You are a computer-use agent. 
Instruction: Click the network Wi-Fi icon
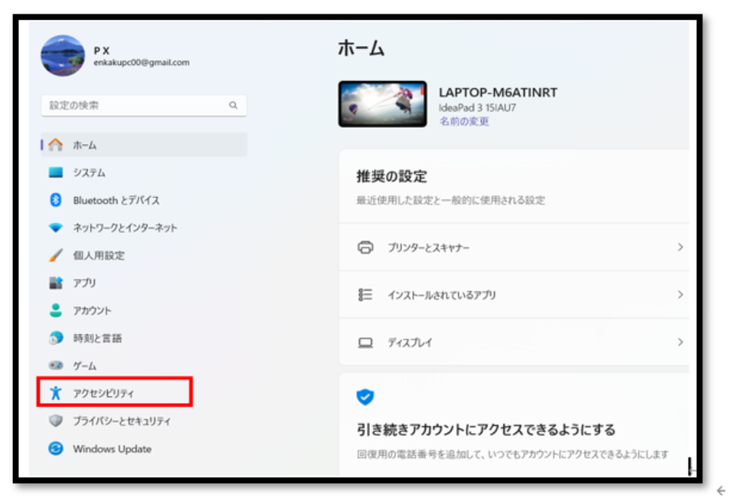pos(56,227)
